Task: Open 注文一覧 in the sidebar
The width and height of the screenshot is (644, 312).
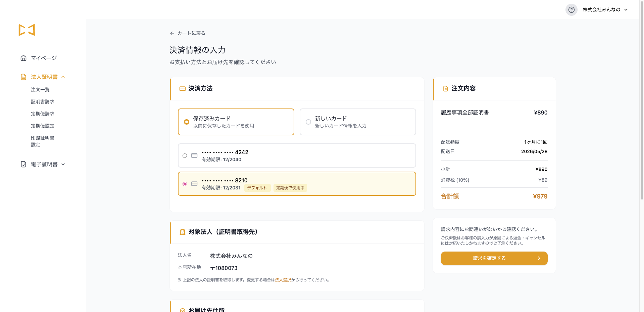Action: coord(40,90)
